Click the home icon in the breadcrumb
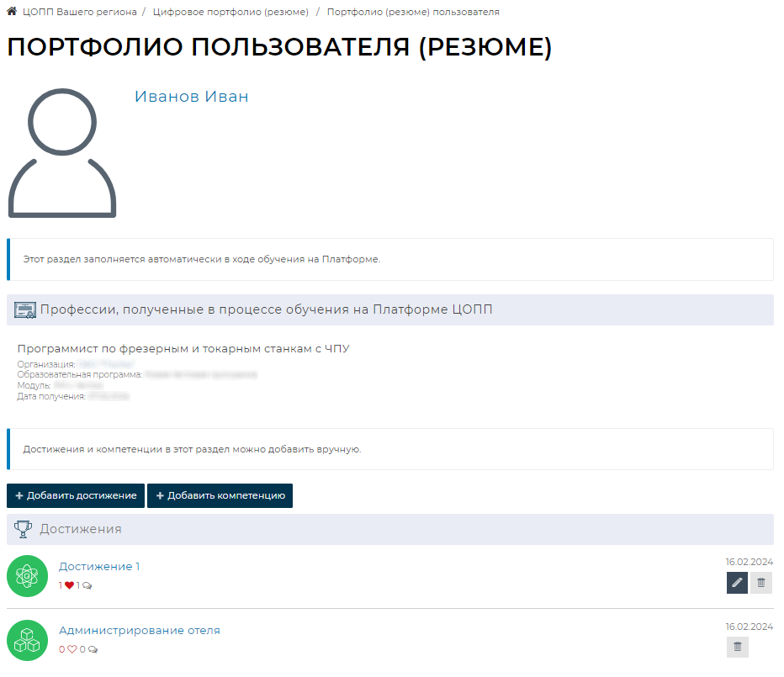Screen dimensions: 784x677 pos(12,12)
